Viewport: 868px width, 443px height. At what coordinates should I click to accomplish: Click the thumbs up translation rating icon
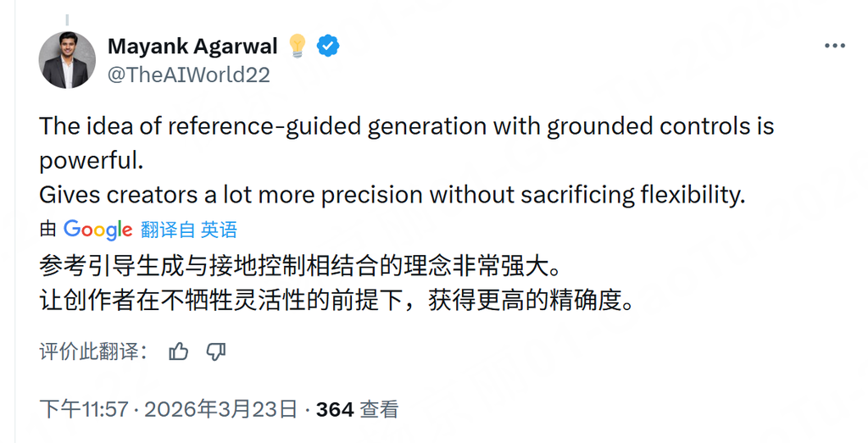179,352
